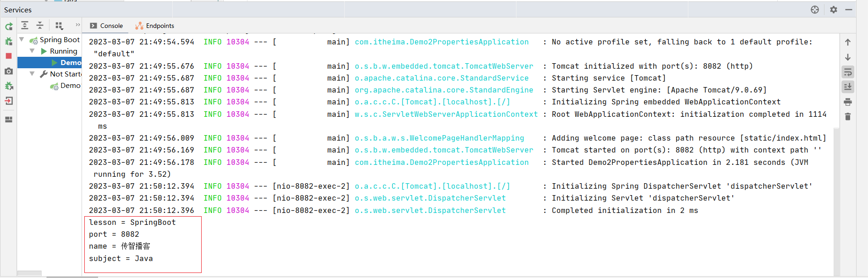Click the Rerun application icon
868x278 pixels.
[x=9, y=27]
